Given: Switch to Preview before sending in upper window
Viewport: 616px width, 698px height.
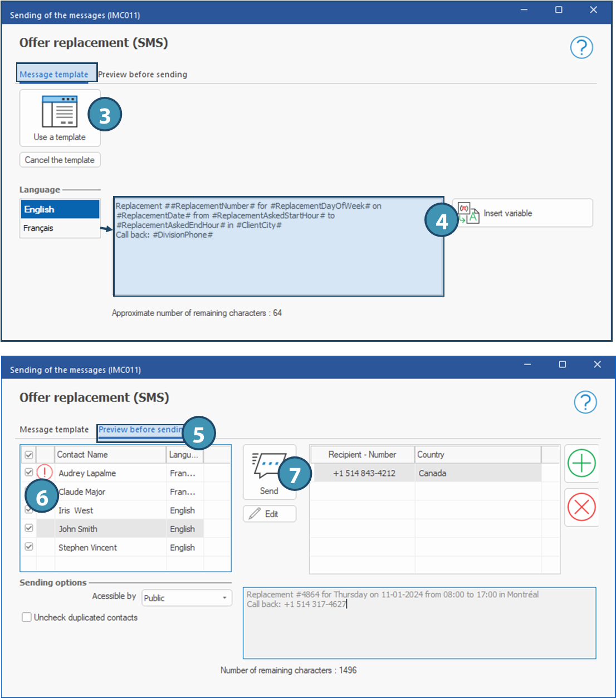Looking at the screenshot, I should (143, 75).
